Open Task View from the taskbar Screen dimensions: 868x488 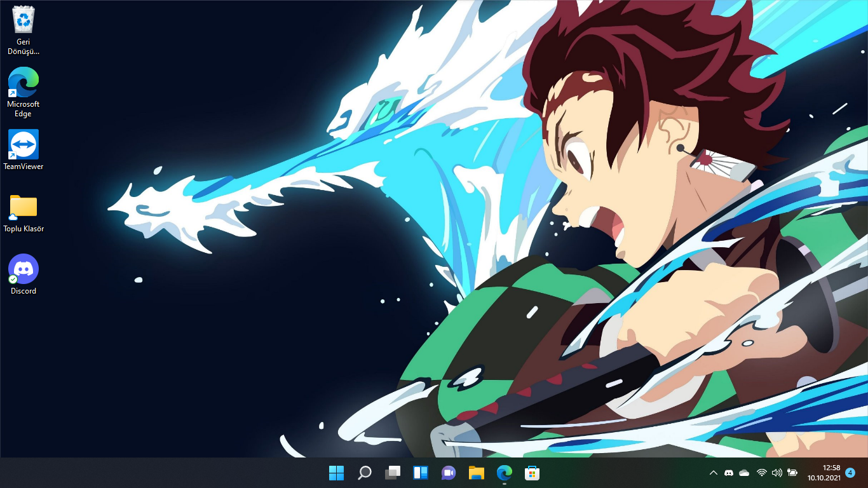[x=393, y=473]
